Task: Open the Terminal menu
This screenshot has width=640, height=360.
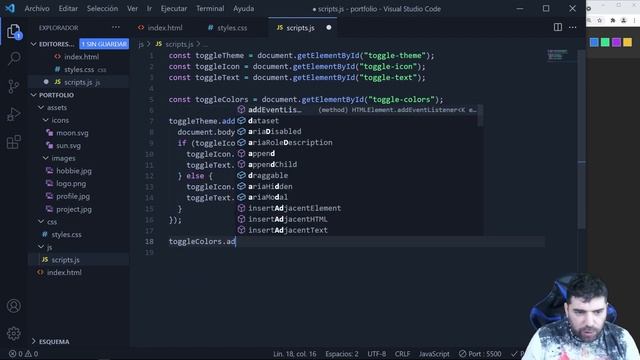Action: [210, 9]
